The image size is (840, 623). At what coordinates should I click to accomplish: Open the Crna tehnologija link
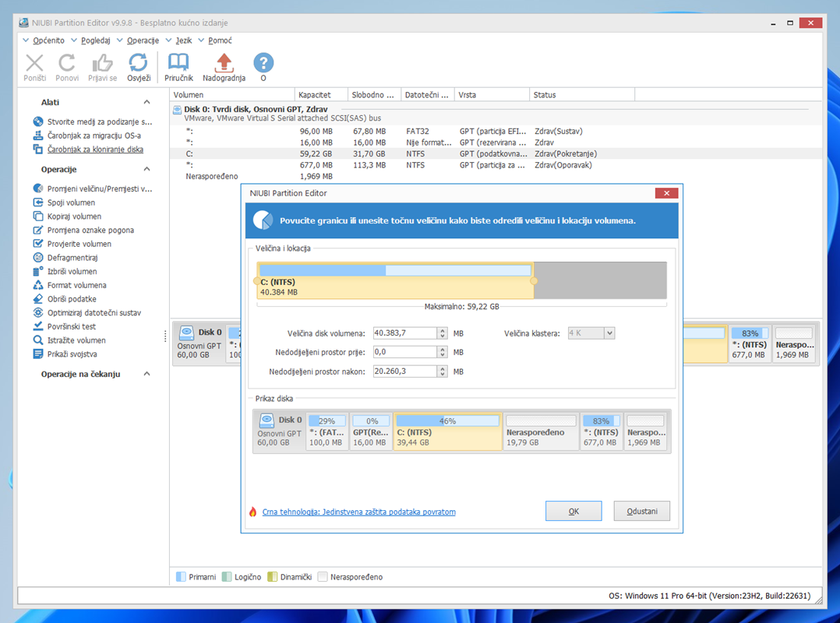pyautogui.click(x=358, y=512)
